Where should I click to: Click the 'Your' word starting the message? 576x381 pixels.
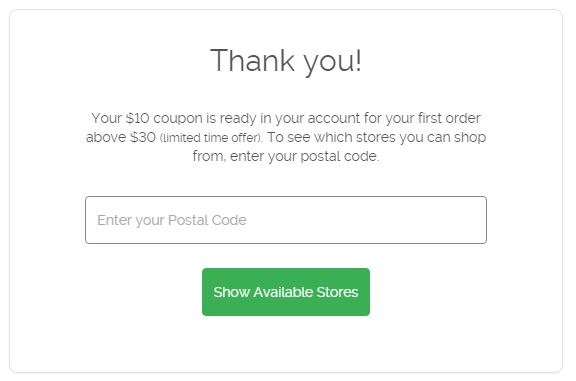click(107, 118)
